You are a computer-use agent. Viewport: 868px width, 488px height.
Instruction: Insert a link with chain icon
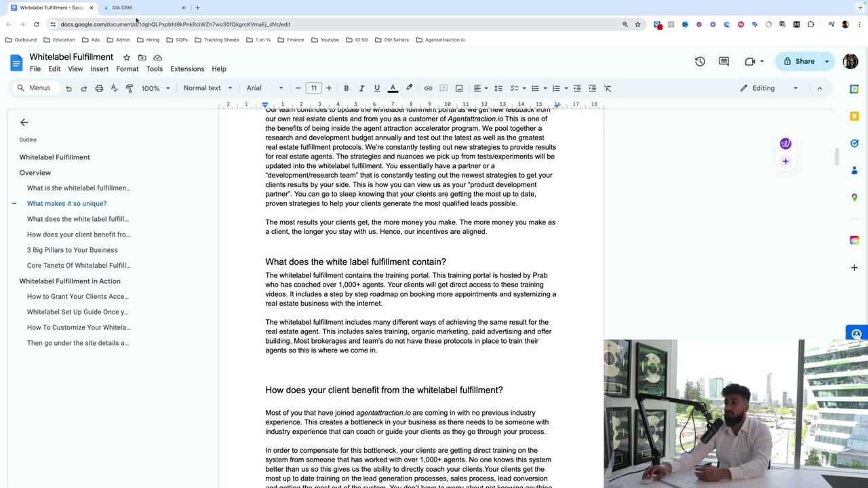pos(428,88)
